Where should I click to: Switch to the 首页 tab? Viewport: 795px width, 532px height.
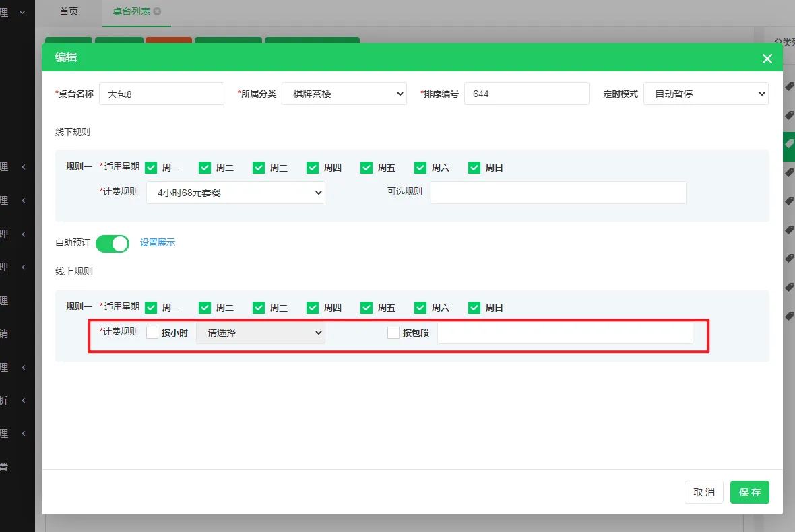69,11
